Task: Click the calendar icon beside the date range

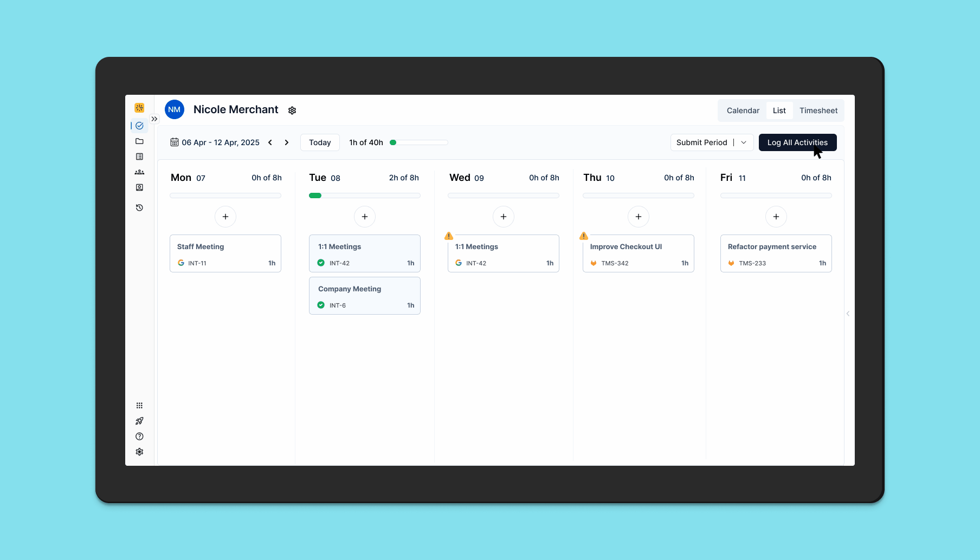Action: click(x=175, y=142)
